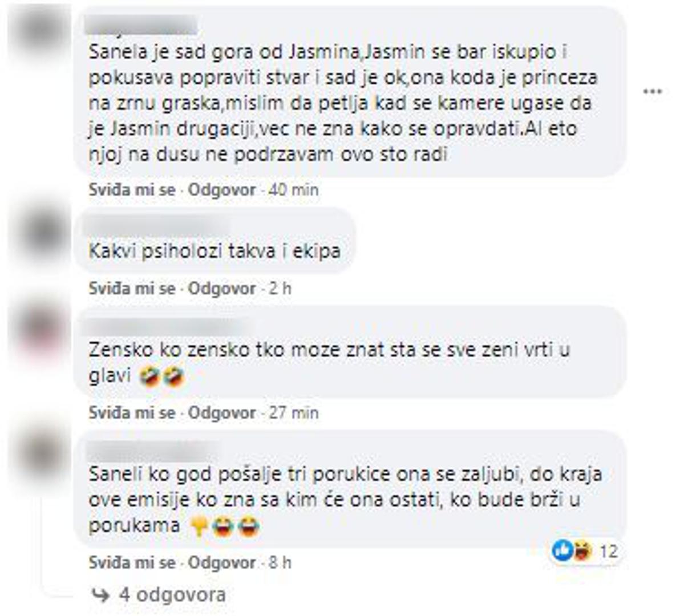The width and height of the screenshot is (680, 616).
Task: Click the '2 h' timestamp link
Action: pyautogui.click(x=280, y=288)
